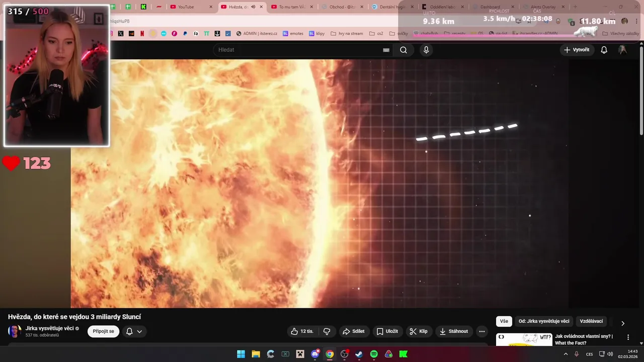Select the Vzdělávací filter chip
644x362 pixels.
[x=591, y=321]
